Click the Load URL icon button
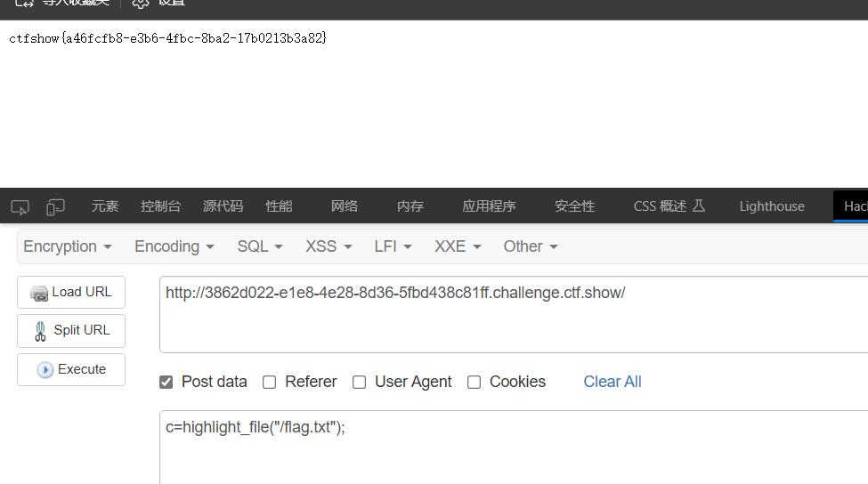The image size is (868, 484). [39, 294]
